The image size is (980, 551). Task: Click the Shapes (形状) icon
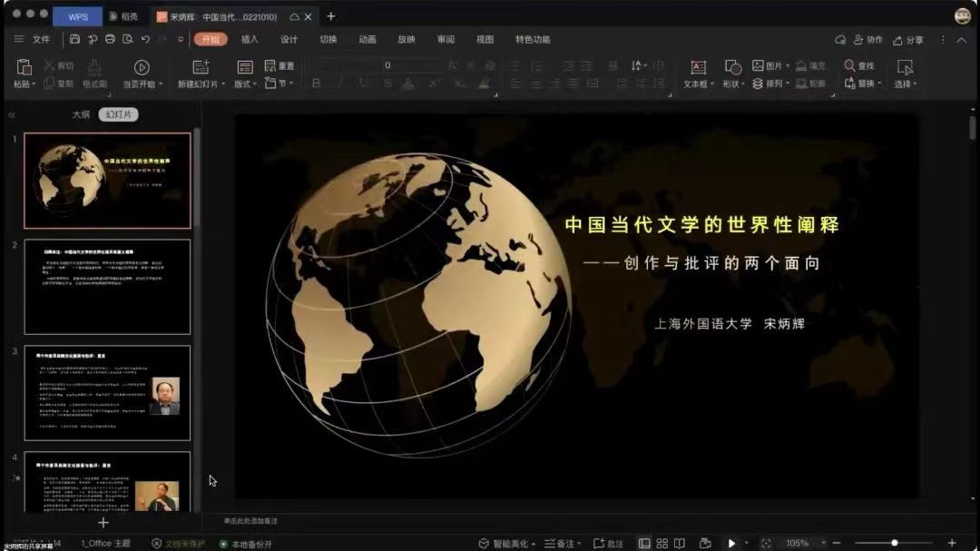tap(732, 67)
